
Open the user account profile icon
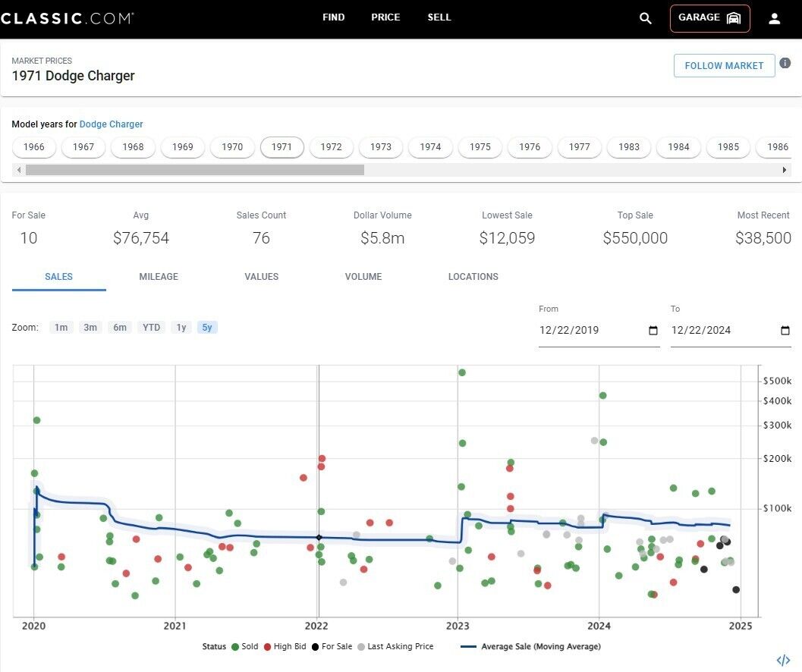click(x=774, y=18)
